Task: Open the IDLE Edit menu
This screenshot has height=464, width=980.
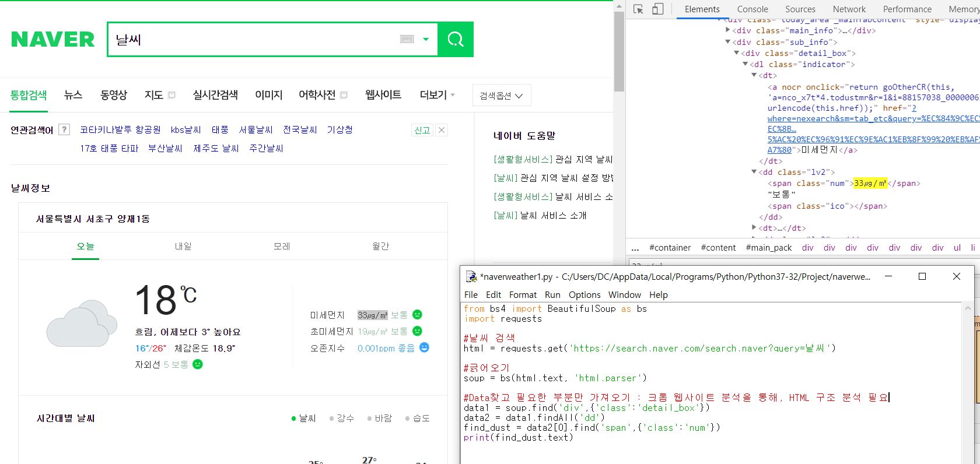Action: tap(494, 294)
